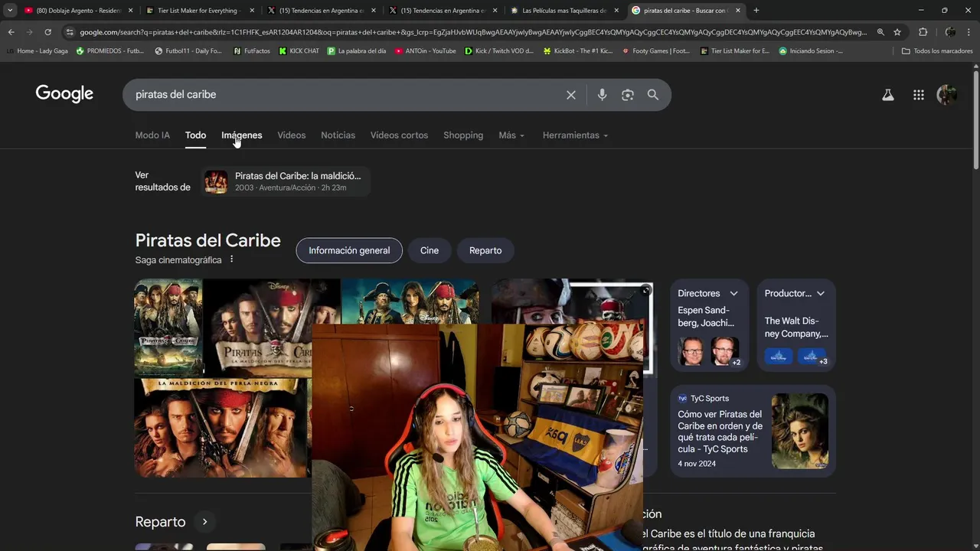
Task: Open director photos with +2 badge
Action: 709,351
